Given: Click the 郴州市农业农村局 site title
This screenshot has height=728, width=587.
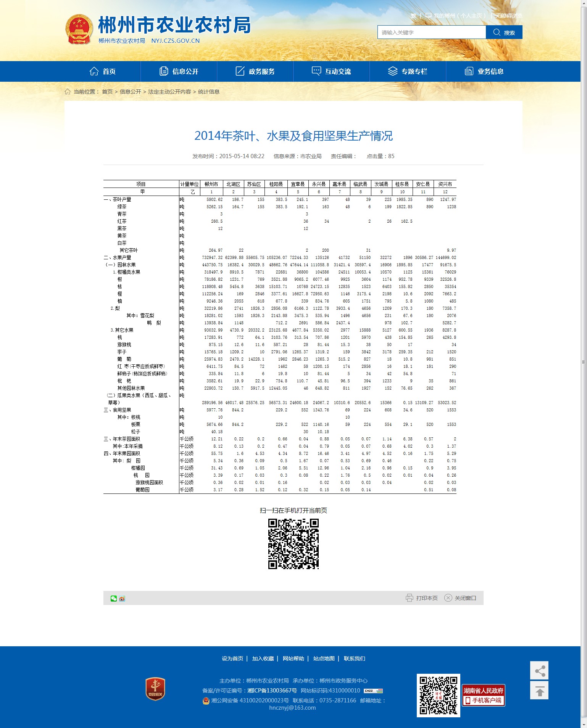Looking at the screenshot, I should [x=174, y=25].
